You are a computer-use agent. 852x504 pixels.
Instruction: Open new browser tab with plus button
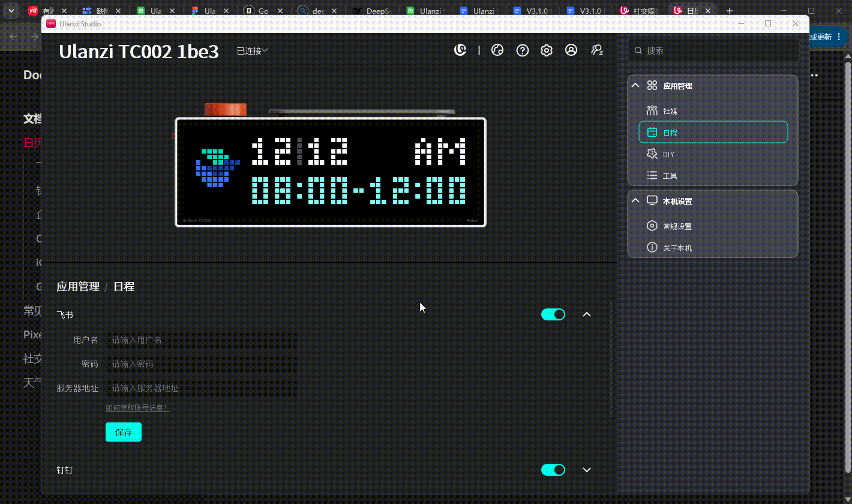coord(730,11)
